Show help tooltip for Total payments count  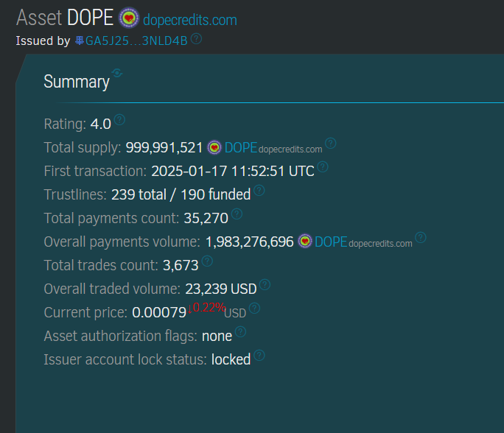[237, 214]
